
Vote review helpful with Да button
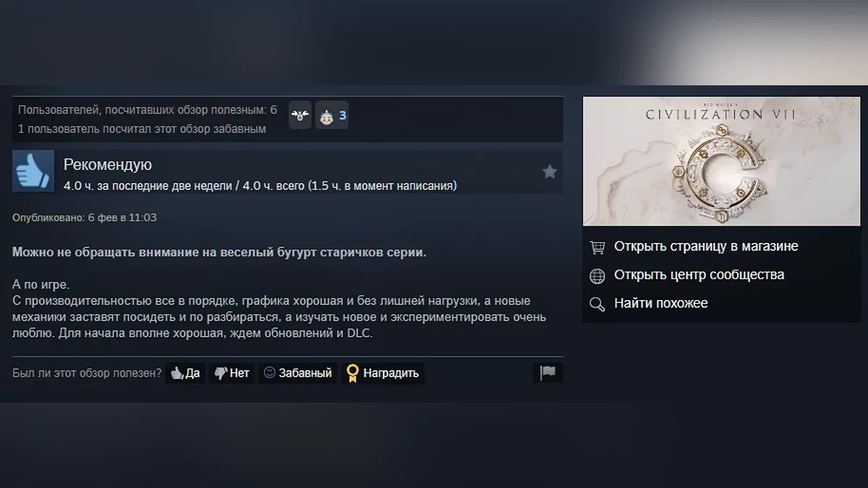tap(185, 373)
